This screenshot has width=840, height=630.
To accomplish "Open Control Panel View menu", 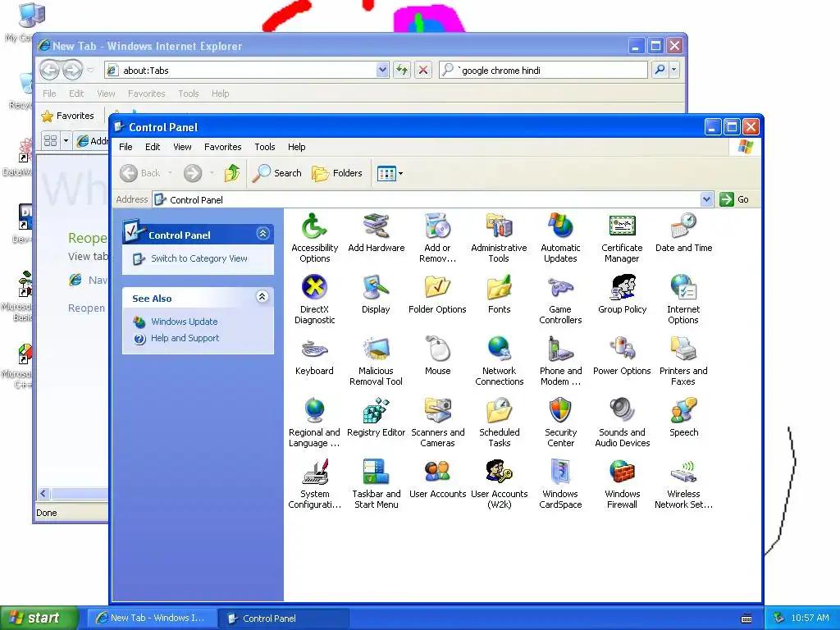I will 182,147.
